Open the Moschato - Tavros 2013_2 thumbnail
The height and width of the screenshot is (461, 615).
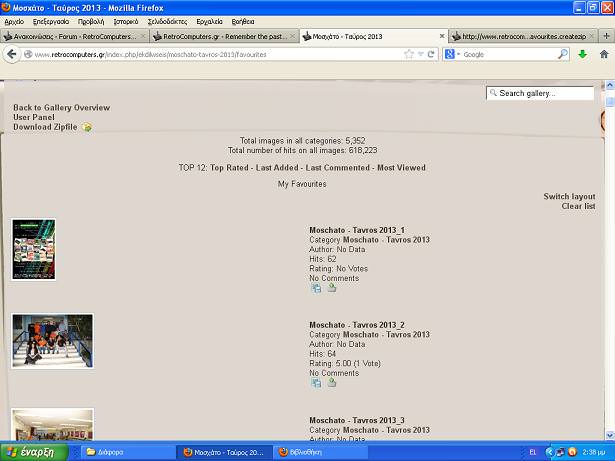52,341
